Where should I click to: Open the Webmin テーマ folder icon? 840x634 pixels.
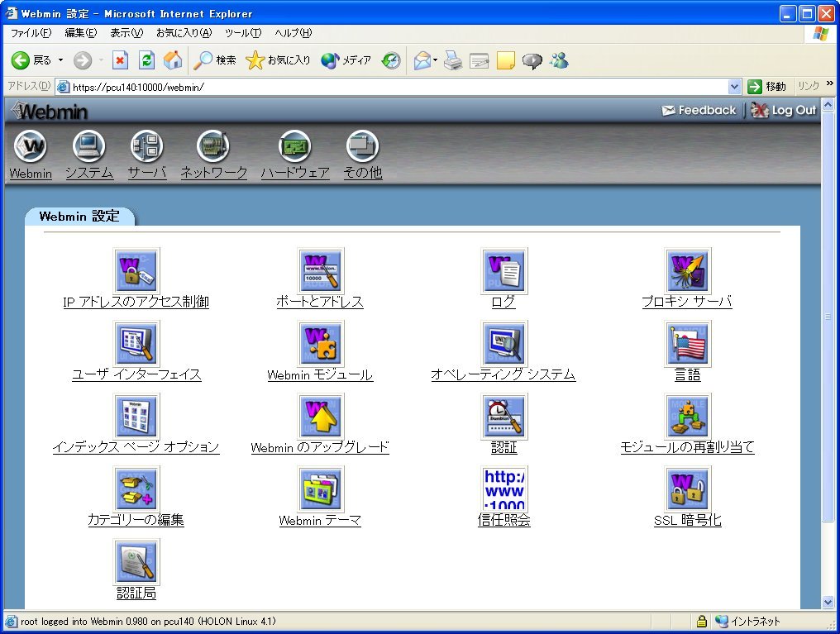pos(320,489)
